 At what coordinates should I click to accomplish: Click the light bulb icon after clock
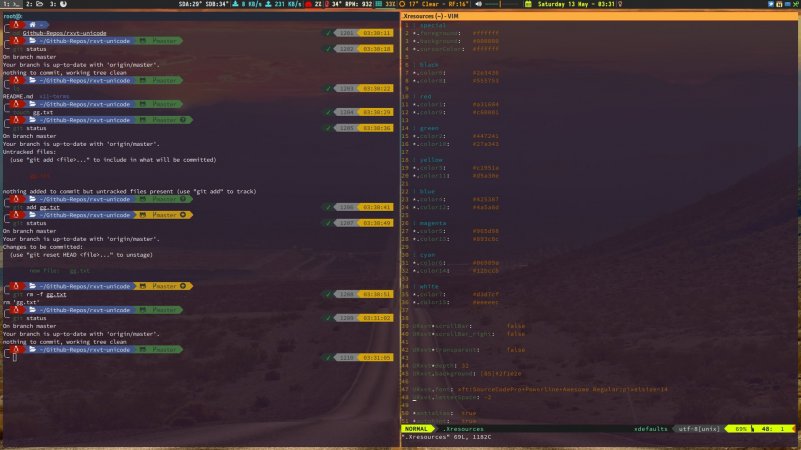[620, 4]
